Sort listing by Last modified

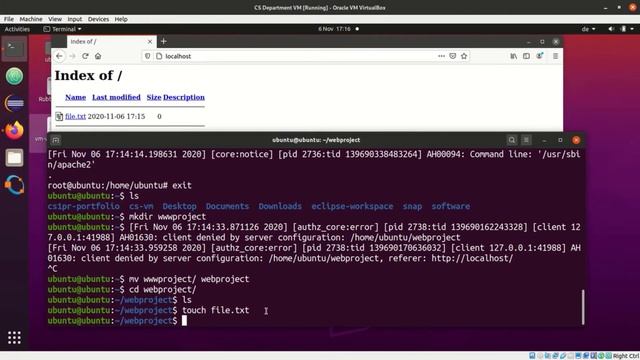[x=116, y=97]
